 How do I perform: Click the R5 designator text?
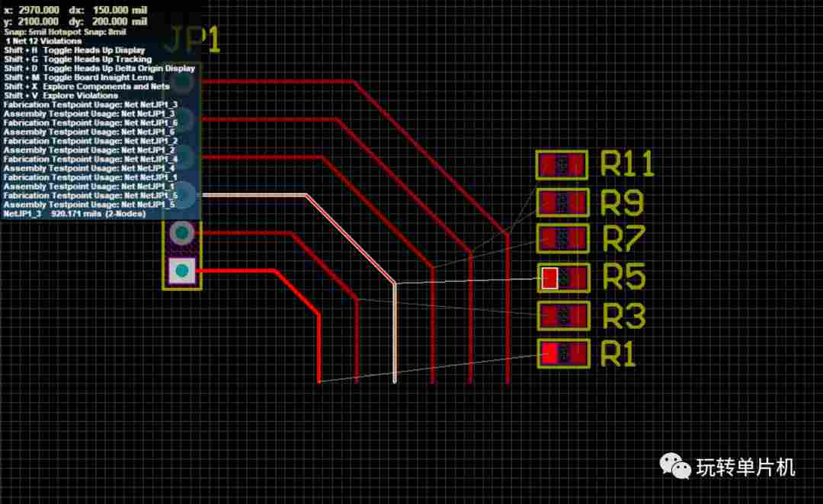point(623,276)
